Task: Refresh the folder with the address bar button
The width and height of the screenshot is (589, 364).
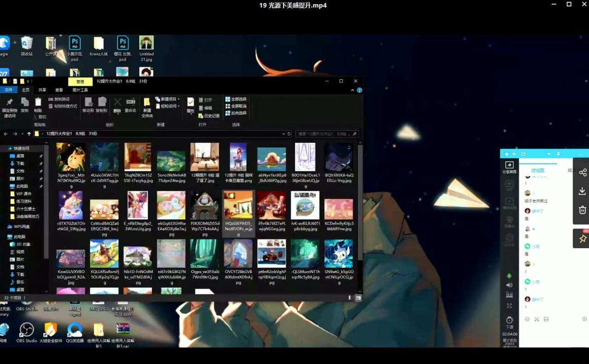Action: point(289,134)
